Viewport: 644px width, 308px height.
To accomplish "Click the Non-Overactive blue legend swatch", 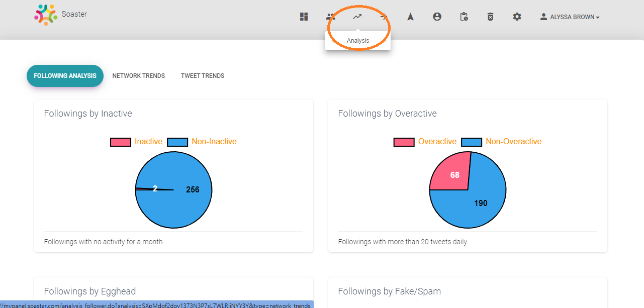I will 472,142.
